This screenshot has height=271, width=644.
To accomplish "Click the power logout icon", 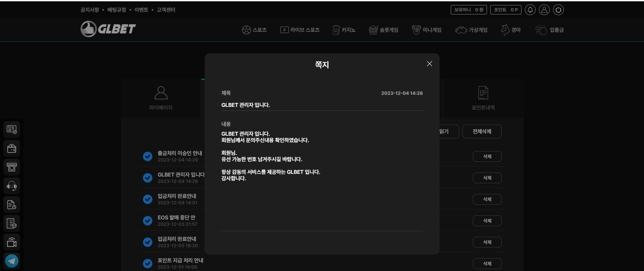I will 558,10.
